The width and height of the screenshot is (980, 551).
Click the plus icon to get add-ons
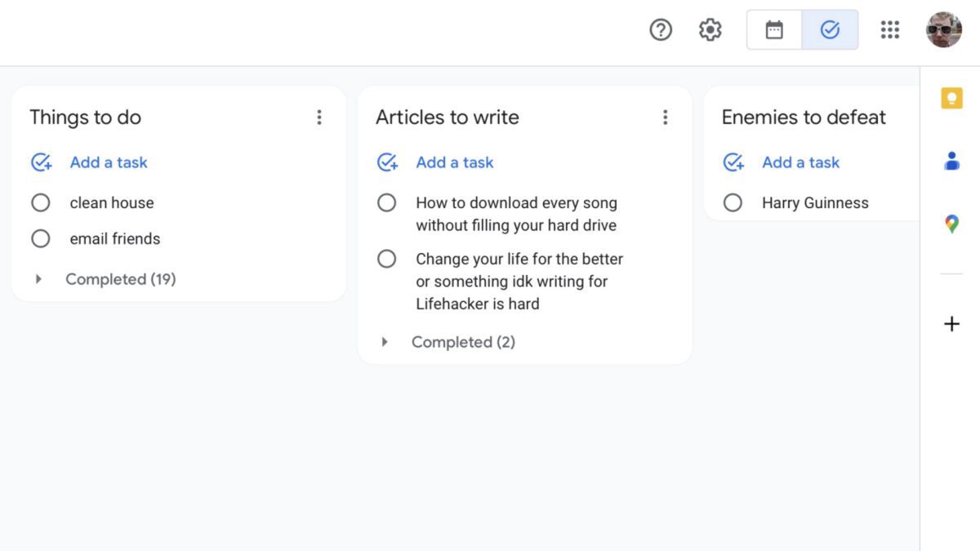951,324
